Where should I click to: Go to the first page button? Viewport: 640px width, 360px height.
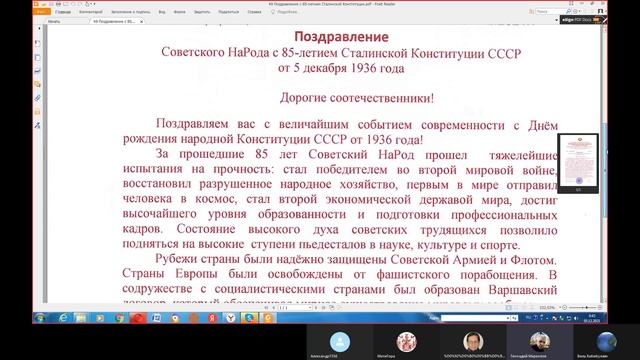coord(267,307)
